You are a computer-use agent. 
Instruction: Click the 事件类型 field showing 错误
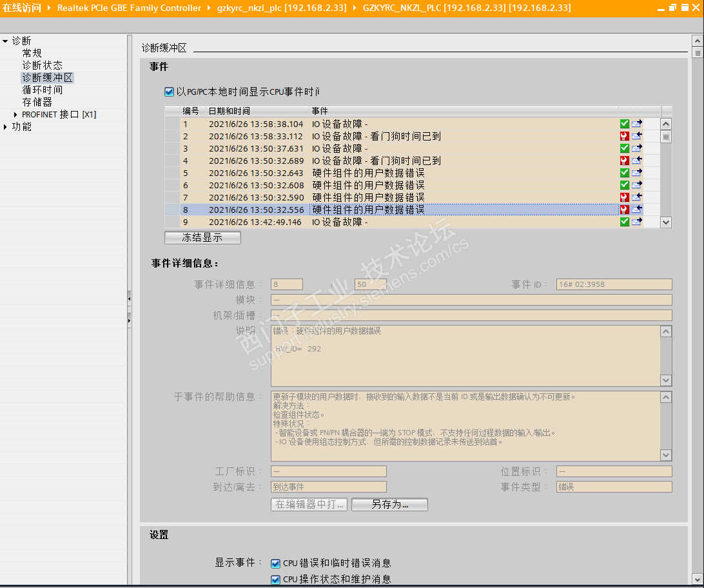pos(614,487)
